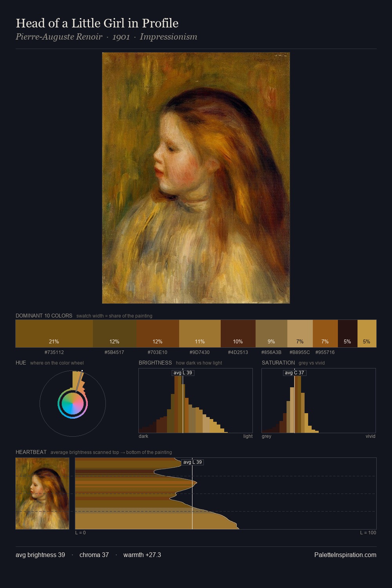
Task: Click the avg brightness 39 footer stat
Action: pyautogui.click(x=40, y=555)
